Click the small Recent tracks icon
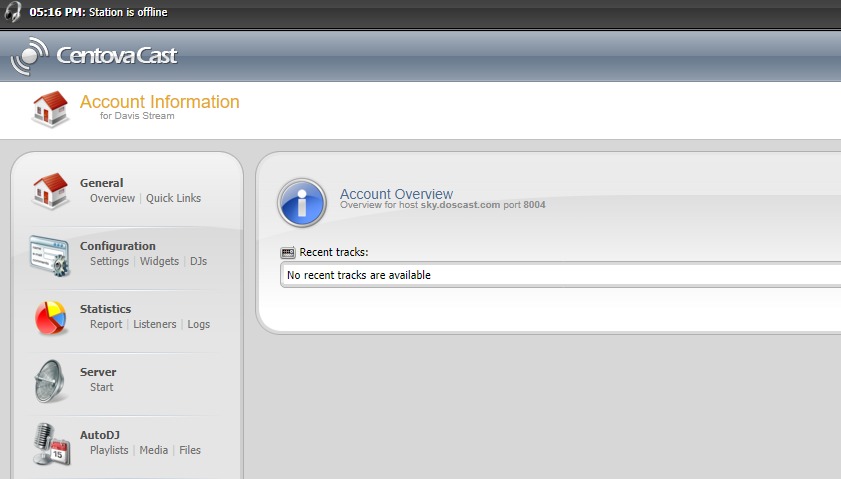 coord(288,252)
